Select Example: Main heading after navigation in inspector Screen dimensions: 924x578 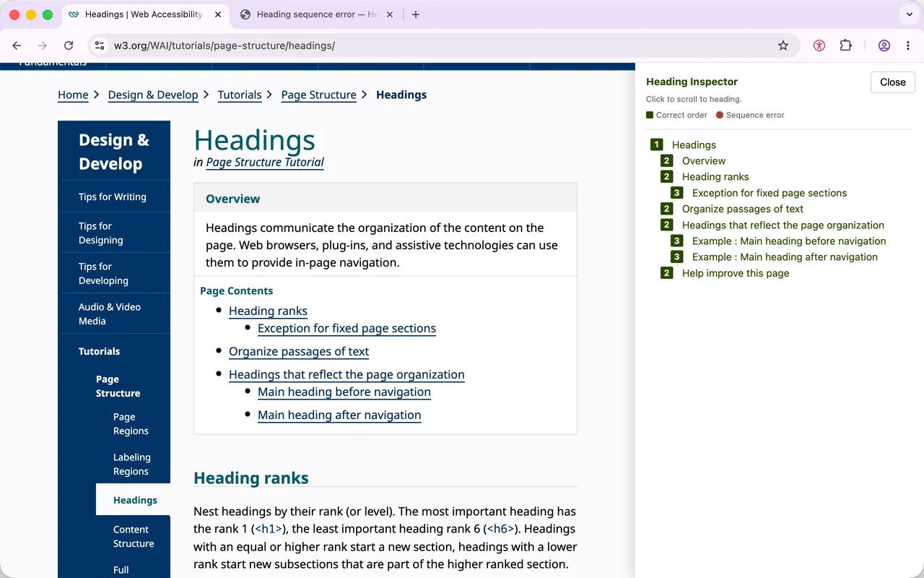tap(785, 256)
